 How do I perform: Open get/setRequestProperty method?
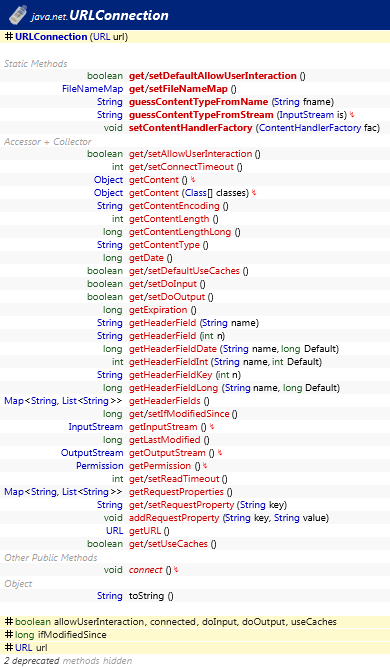click(x=181, y=505)
